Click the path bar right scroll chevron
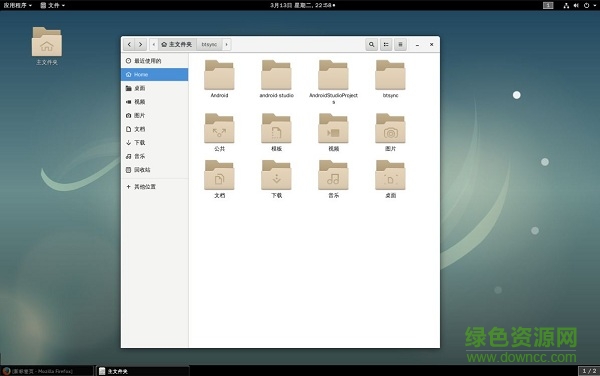Image resolution: width=600 pixels, height=376 pixels. (x=227, y=44)
